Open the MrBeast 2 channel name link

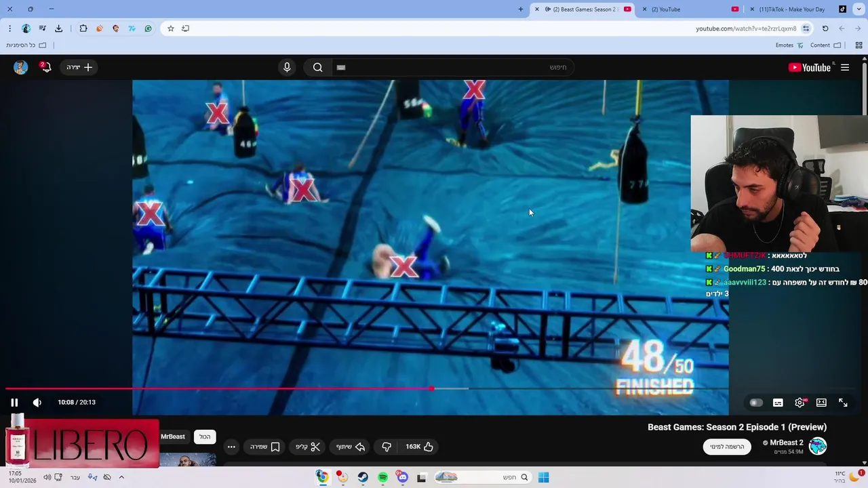787,443
